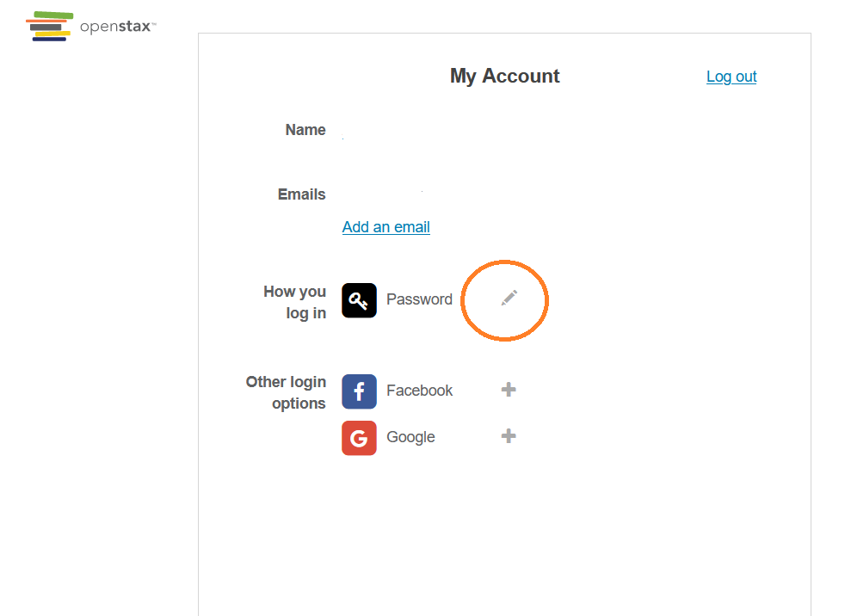
Task: Click the Log out link
Action: (x=731, y=77)
